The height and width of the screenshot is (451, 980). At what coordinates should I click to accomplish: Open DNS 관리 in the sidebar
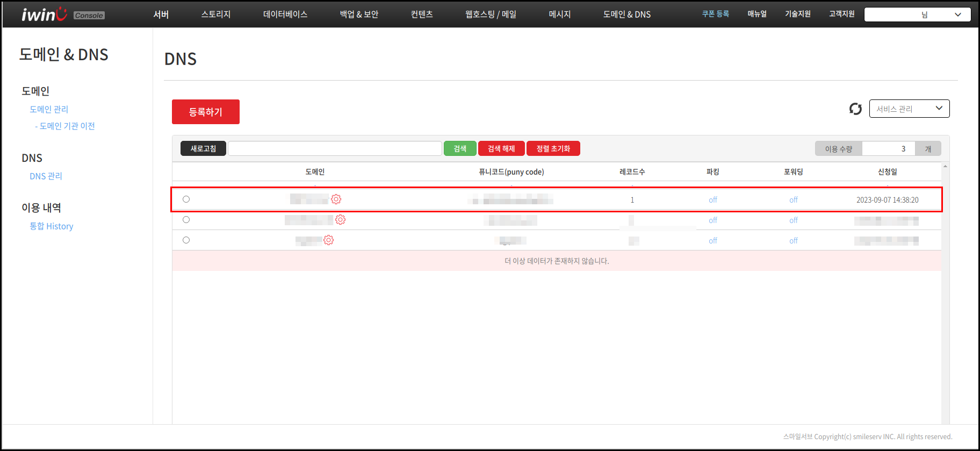click(x=46, y=176)
